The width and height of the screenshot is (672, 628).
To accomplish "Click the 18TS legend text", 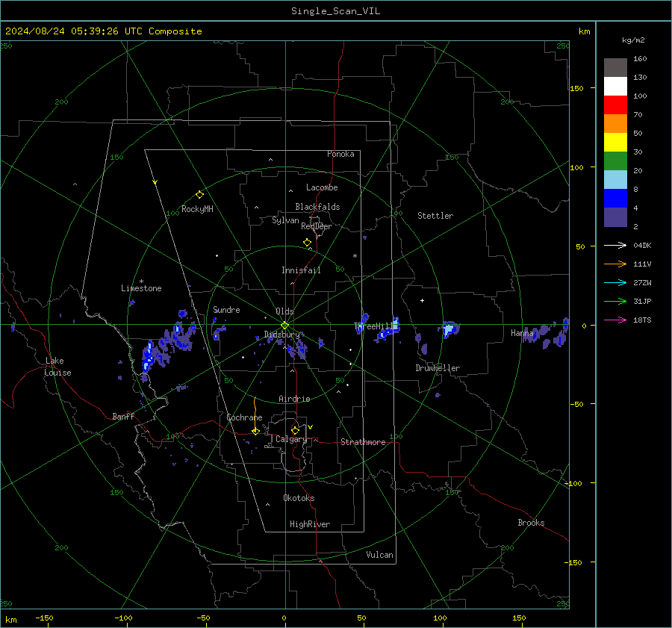I will [x=642, y=320].
